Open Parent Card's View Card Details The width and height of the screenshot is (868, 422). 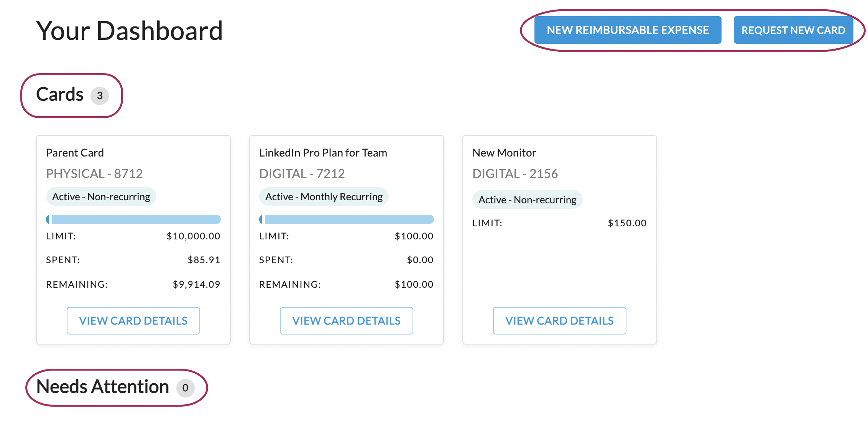click(x=133, y=321)
